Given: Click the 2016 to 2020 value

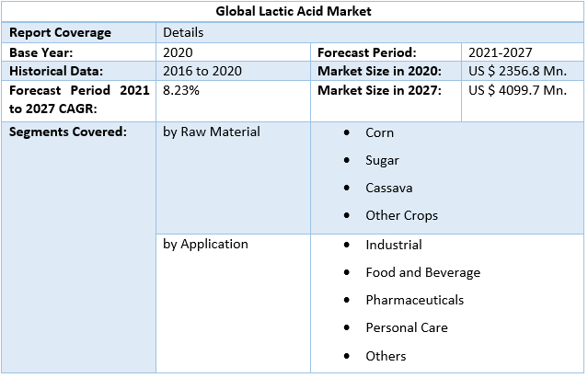Looking at the screenshot, I should coord(202,71).
